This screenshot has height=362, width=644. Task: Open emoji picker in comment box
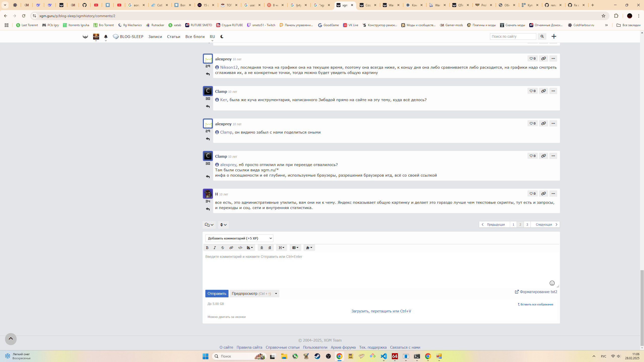coord(552,283)
